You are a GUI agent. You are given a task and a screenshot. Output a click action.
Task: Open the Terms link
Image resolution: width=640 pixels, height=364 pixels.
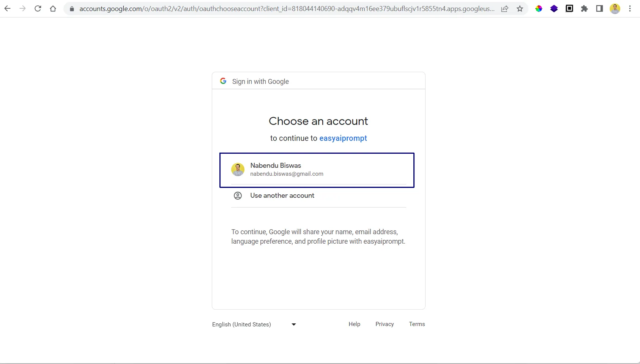[x=417, y=324]
